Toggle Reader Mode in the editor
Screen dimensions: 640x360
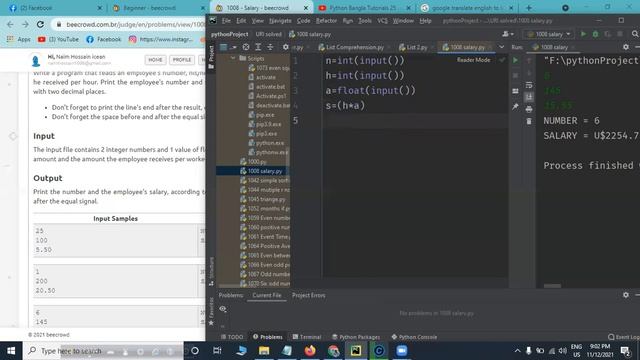coord(473,60)
